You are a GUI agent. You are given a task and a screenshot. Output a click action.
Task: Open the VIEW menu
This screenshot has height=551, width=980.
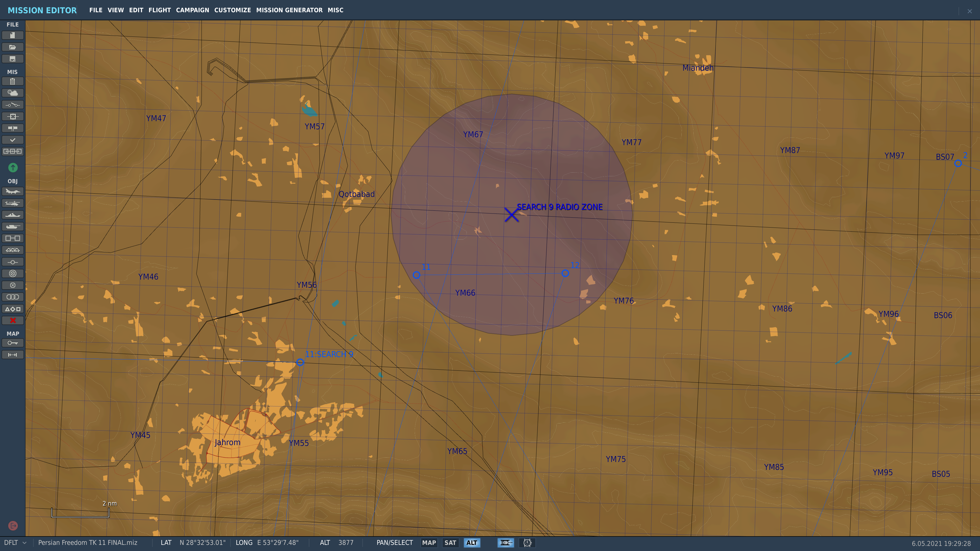[116, 10]
